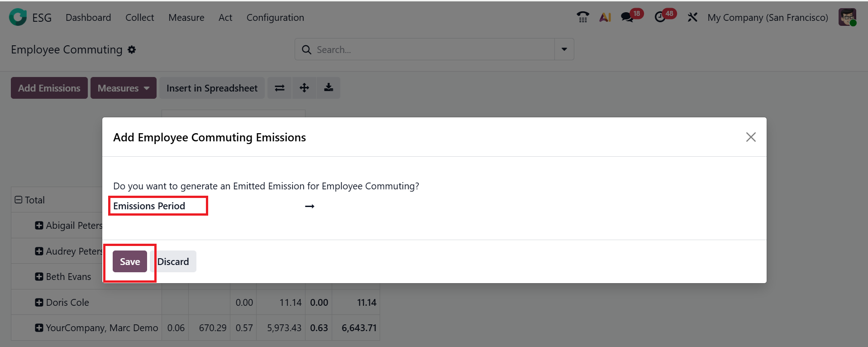Download the pivot table as xlsx
The height and width of the screenshot is (347, 868).
(x=329, y=88)
